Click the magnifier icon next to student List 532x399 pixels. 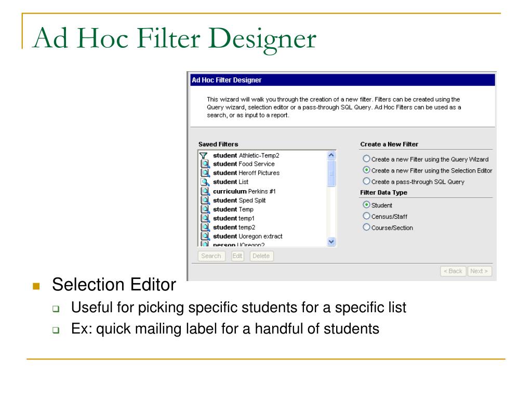click(x=205, y=182)
